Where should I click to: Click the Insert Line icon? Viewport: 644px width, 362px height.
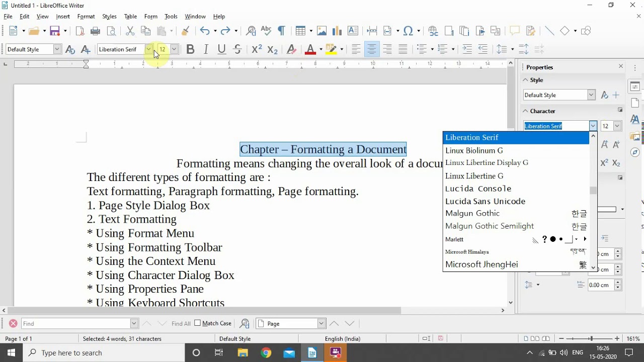[x=549, y=31]
